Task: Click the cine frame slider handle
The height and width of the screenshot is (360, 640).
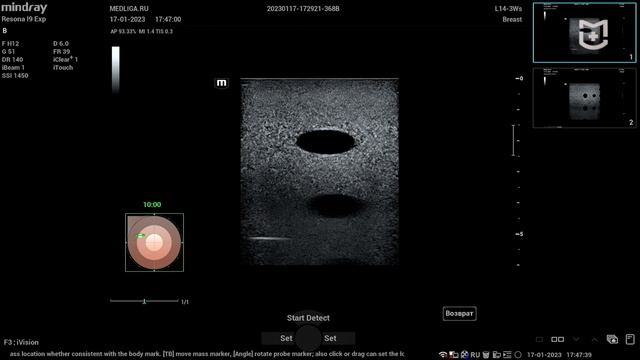Action: click(144, 301)
